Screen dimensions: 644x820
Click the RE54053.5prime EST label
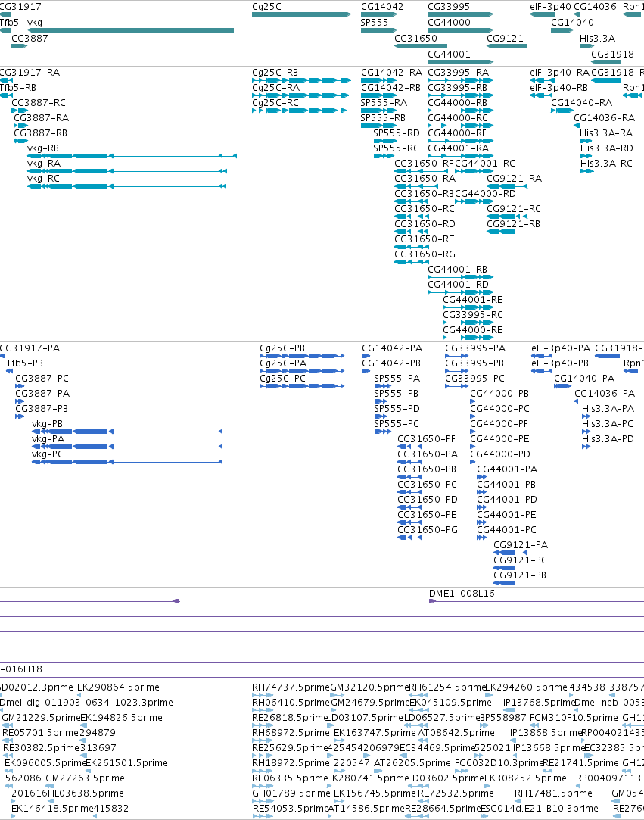290,809
